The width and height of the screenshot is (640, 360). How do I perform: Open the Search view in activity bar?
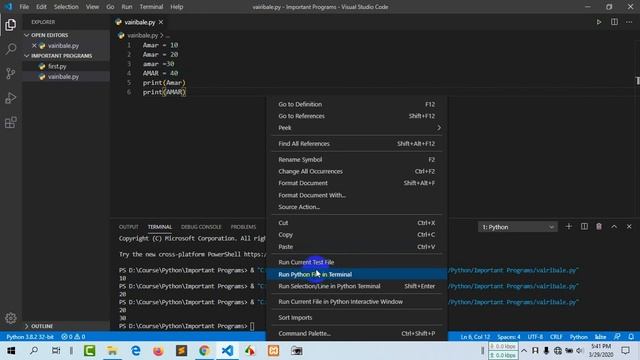click(11, 49)
